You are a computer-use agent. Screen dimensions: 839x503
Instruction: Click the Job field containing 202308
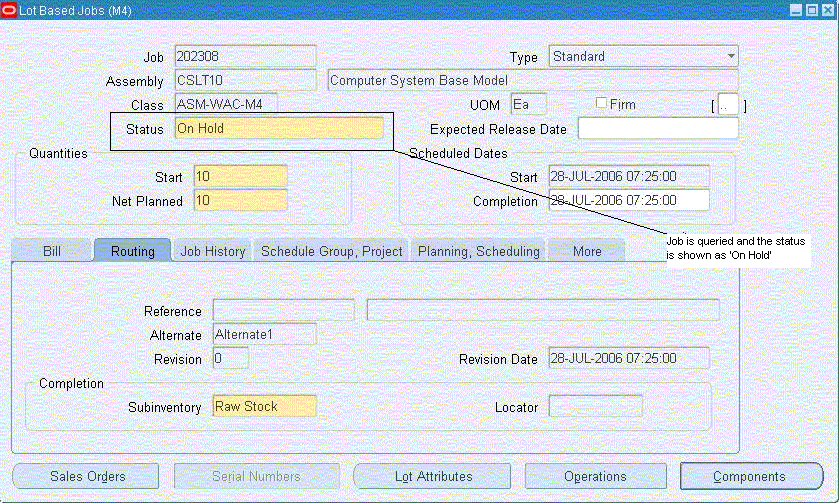[246, 56]
